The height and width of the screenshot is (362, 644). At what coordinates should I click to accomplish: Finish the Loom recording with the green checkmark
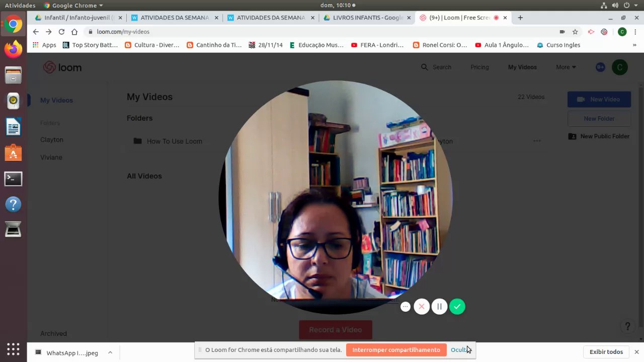pos(457,306)
